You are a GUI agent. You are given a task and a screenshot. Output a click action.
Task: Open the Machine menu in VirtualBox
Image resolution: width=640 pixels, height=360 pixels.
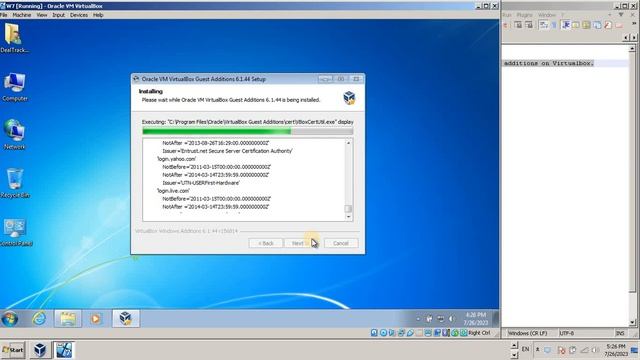click(x=22, y=15)
